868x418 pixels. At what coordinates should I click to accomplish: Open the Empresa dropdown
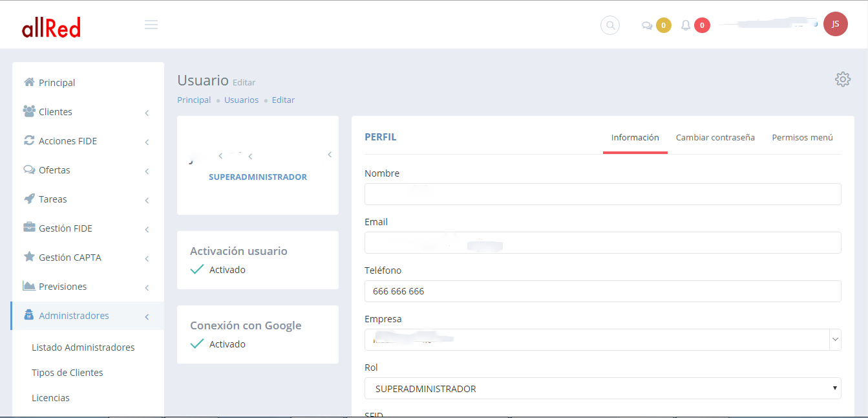[602, 340]
